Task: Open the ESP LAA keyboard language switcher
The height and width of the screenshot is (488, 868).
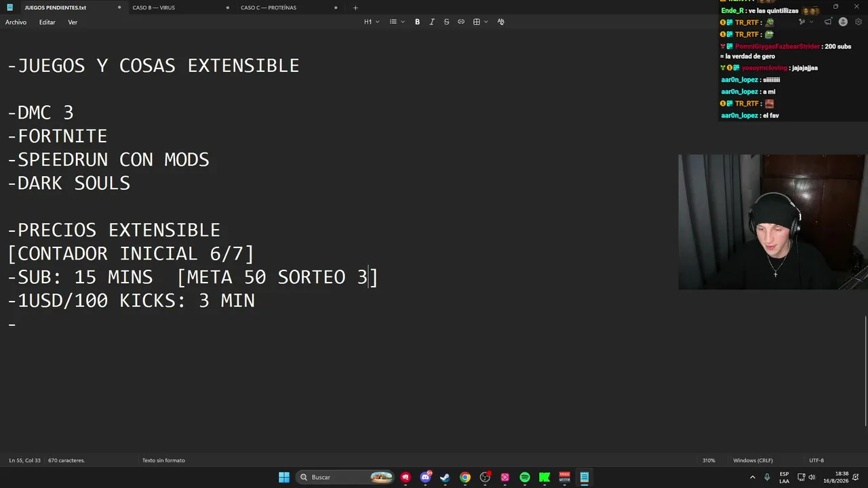Action: (x=784, y=477)
